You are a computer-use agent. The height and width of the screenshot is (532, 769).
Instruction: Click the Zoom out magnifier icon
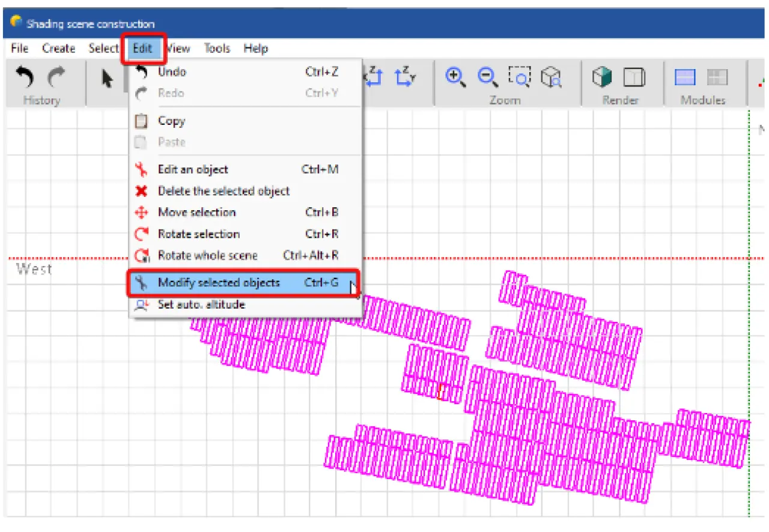pyautogui.click(x=487, y=76)
